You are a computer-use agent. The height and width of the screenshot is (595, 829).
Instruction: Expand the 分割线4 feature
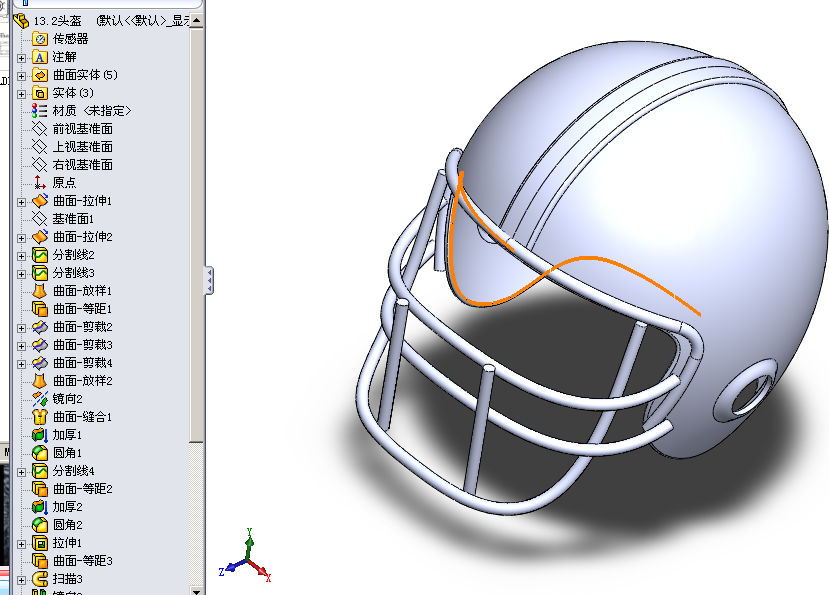(22, 472)
